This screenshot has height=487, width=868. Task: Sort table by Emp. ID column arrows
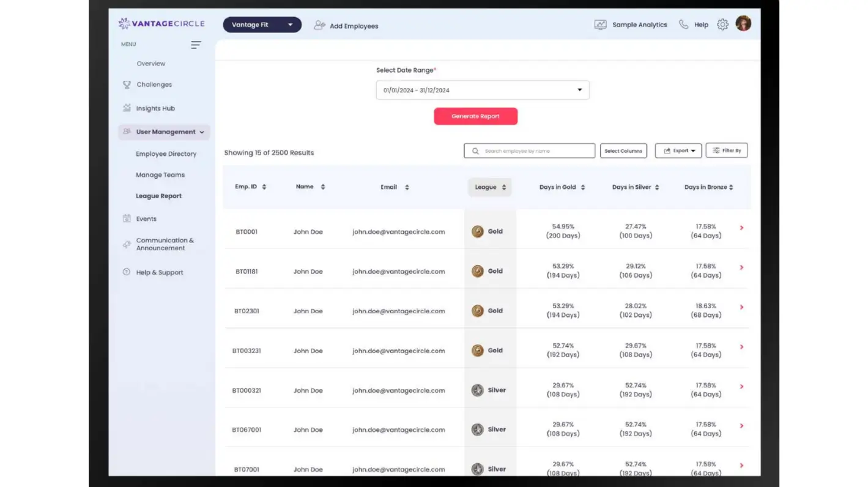[264, 187]
